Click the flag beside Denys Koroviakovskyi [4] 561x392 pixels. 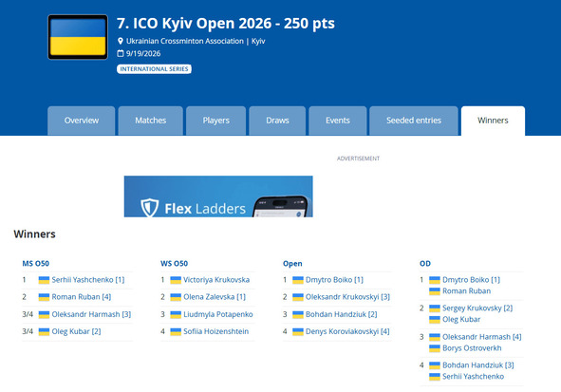pos(298,331)
